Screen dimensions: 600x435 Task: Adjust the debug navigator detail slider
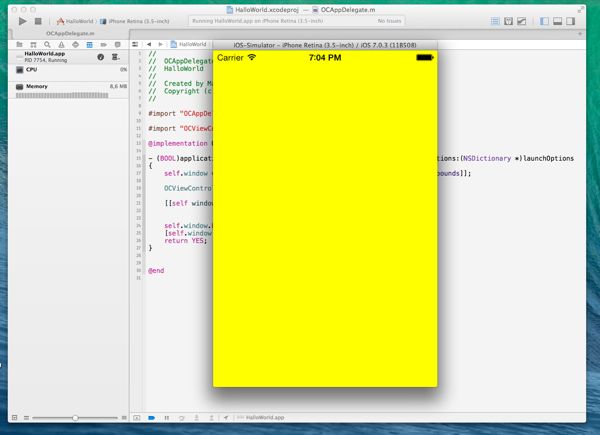click(x=75, y=418)
